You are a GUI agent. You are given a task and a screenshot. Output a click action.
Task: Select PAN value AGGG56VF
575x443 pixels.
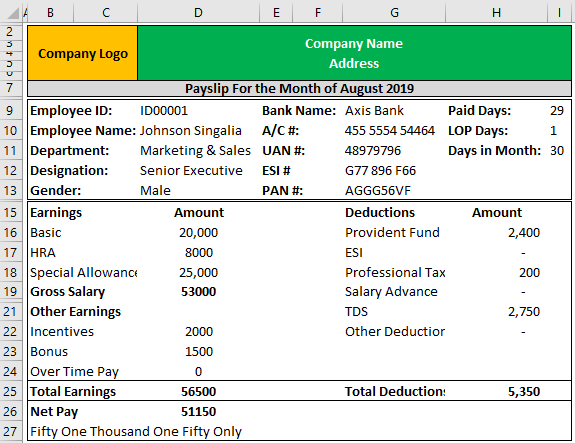[x=378, y=191]
